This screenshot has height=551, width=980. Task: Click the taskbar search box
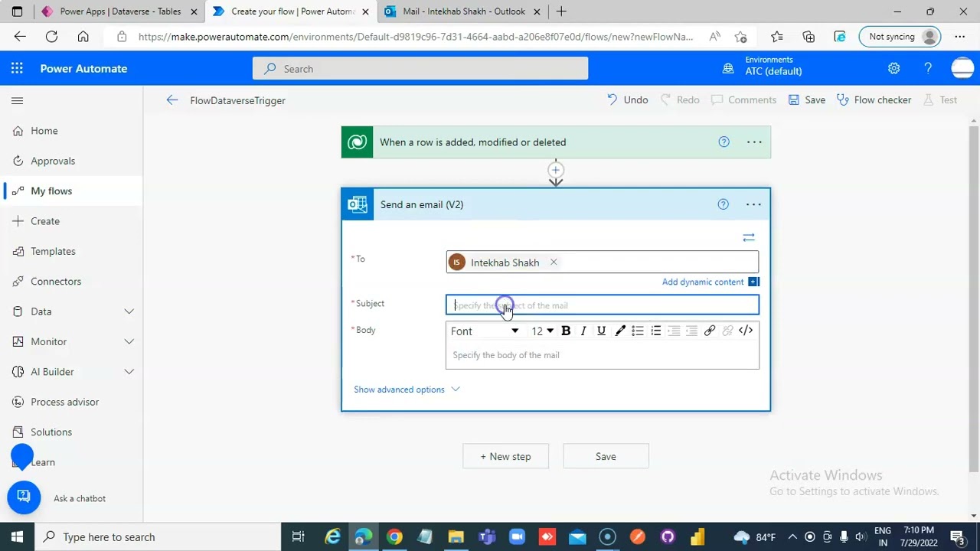click(157, 536)
